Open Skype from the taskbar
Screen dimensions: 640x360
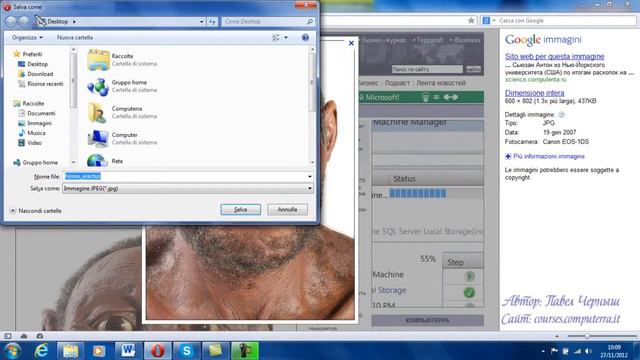(187, 351)
